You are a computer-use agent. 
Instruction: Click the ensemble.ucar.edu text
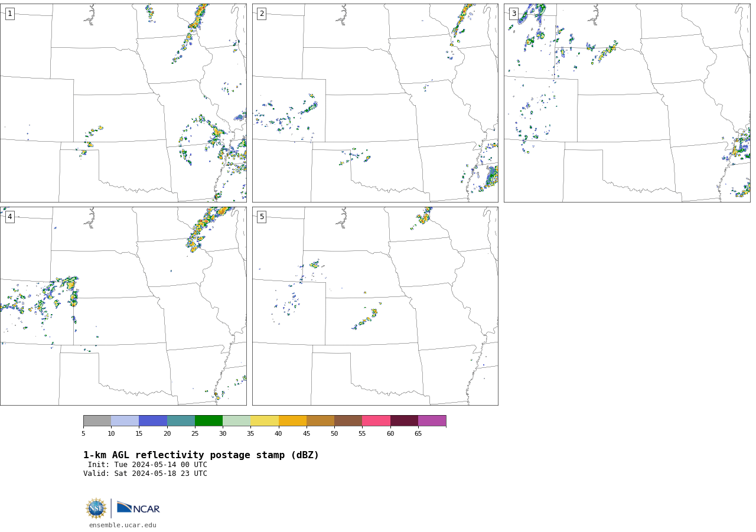pos(123,525)
